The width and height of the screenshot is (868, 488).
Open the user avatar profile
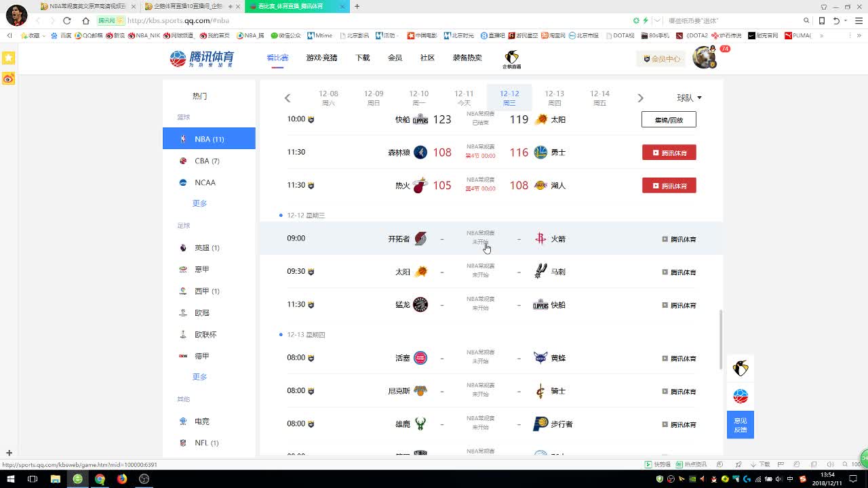point(704,58)
